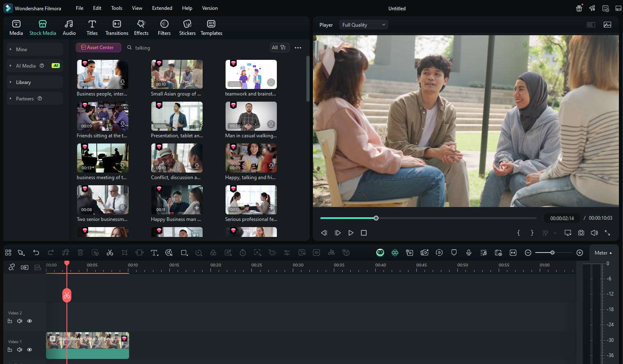Screen dimensions: 623x364
Task: Click the Asset Center button
Action: point(98,48)
